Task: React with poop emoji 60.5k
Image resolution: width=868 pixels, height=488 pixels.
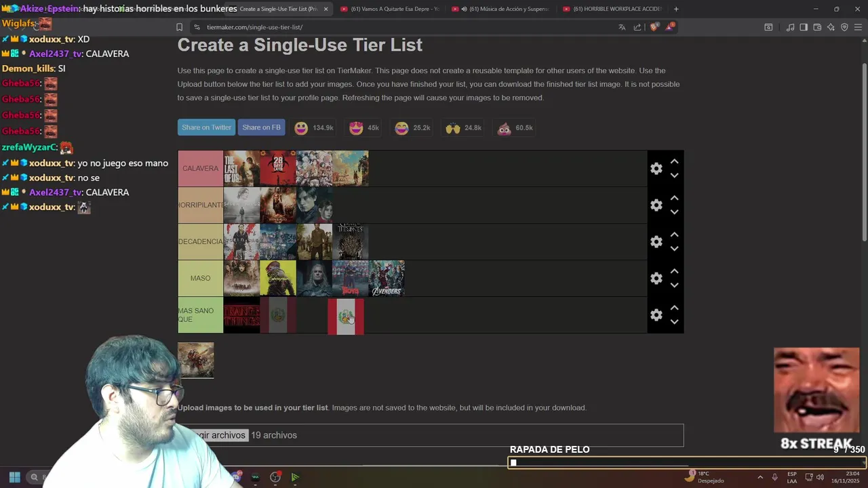Action: click(x=515, y=128)
